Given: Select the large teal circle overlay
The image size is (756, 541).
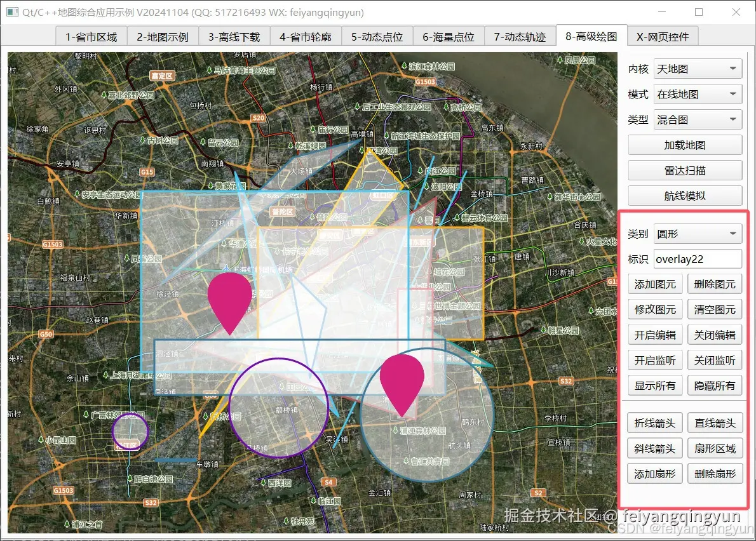Looking at the screenshot, I should 427,414.
